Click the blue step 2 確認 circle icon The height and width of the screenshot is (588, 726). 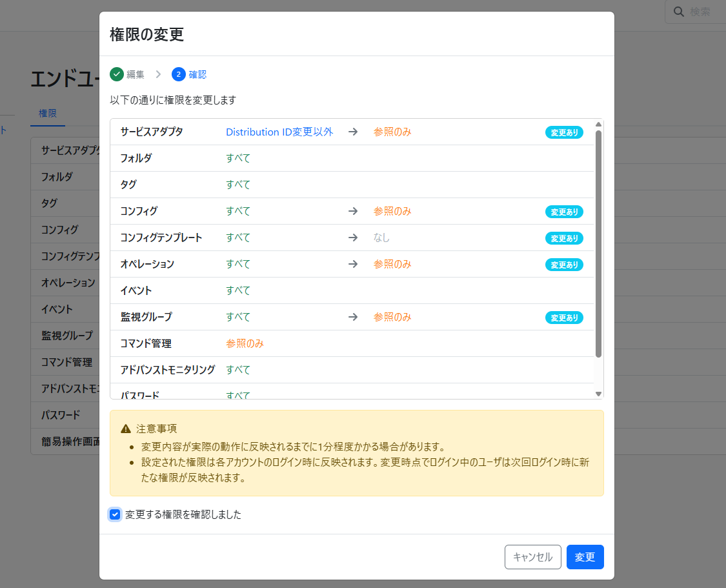179,74
